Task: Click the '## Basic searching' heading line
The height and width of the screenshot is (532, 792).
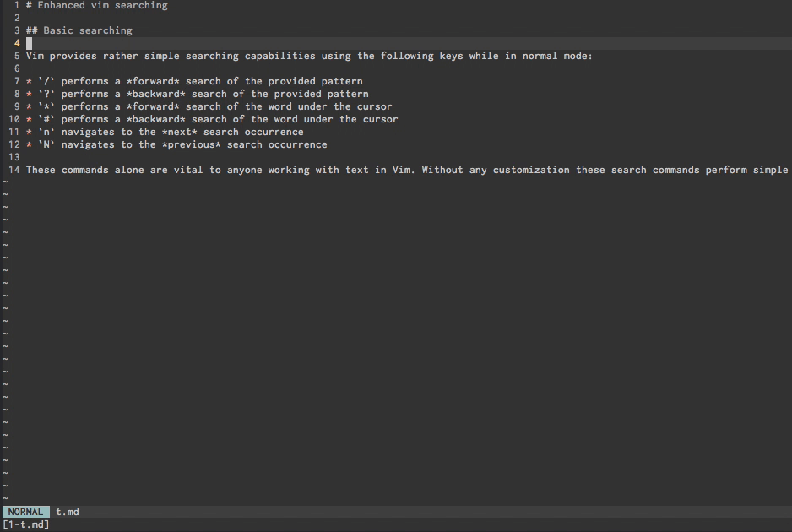Action: coord(79,30)
